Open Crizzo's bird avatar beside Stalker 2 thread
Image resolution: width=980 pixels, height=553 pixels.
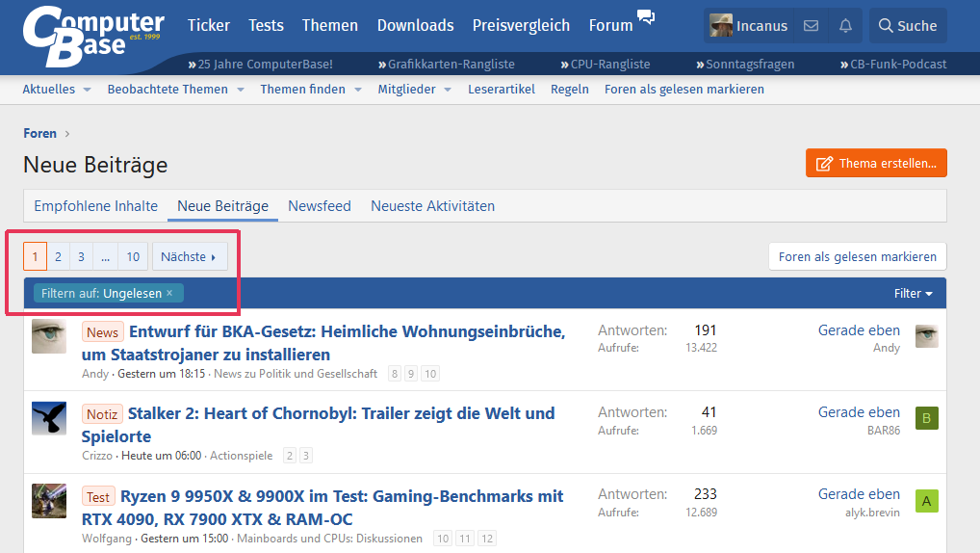tap(49, 418)
